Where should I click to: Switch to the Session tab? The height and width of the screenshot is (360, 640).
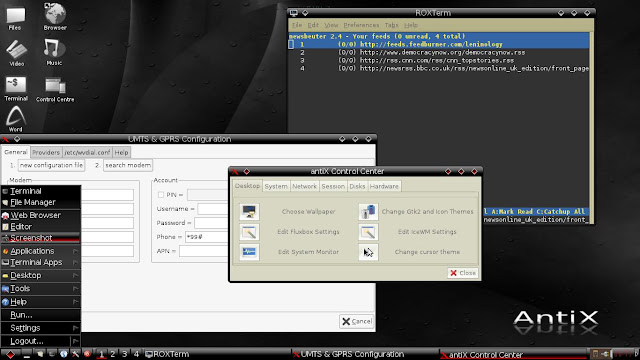tap(333, 186)
